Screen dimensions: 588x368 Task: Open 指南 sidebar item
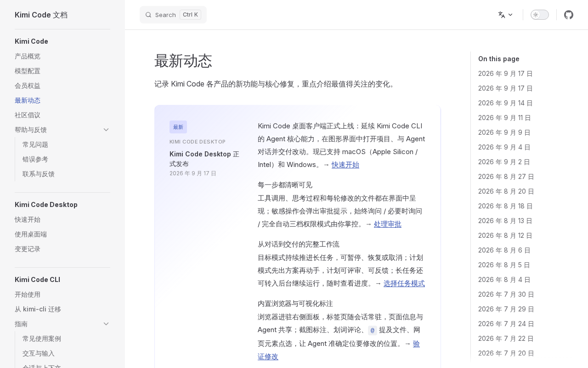coord(21,324)
